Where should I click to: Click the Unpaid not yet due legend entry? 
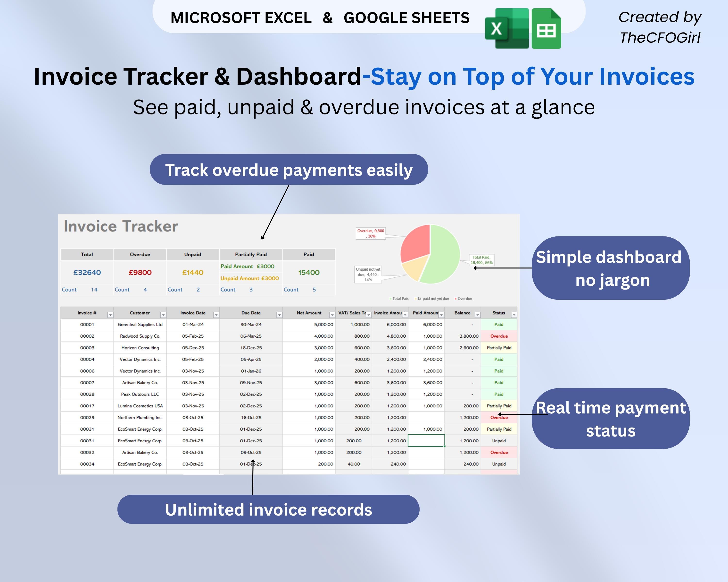(431, 299)
